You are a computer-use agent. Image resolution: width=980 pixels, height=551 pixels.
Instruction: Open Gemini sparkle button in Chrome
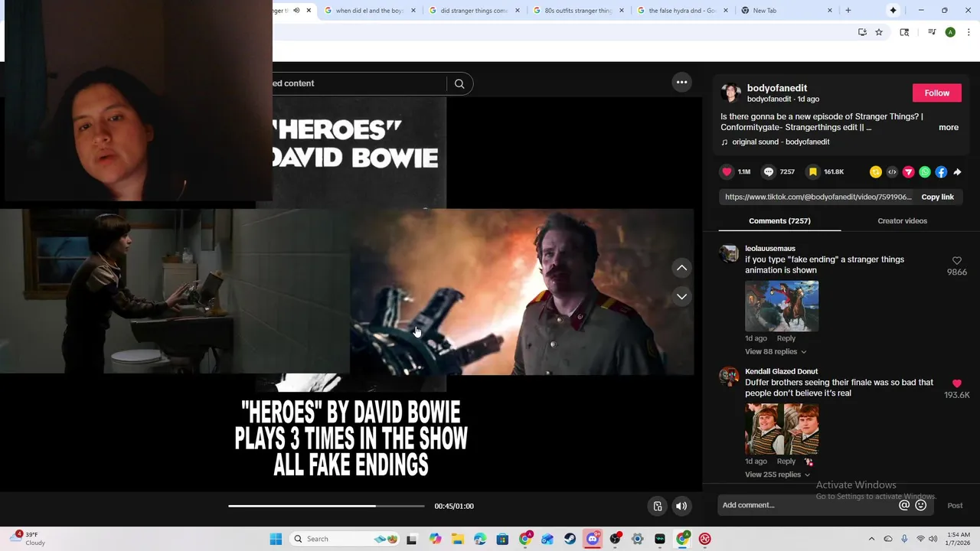pos(893,11)
